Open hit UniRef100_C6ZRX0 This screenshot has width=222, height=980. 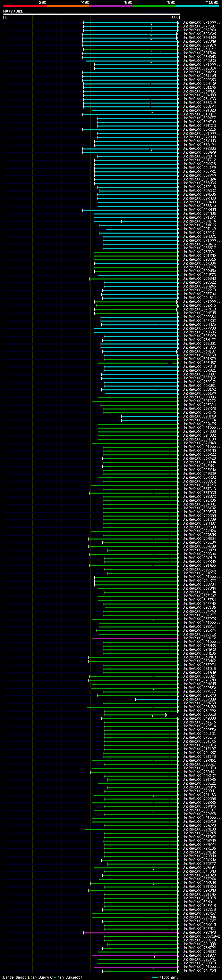point(199,30)
